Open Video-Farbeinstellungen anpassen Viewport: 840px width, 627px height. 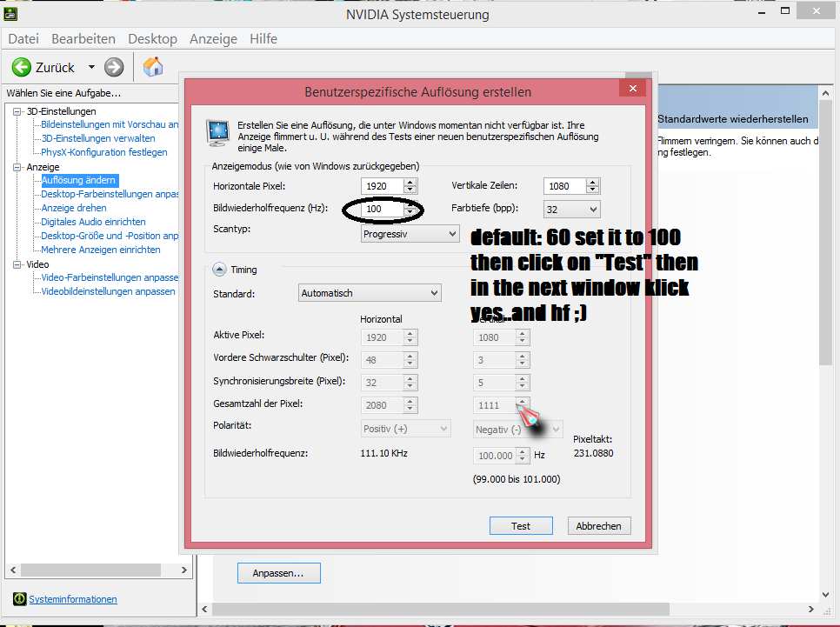point(110,277)
